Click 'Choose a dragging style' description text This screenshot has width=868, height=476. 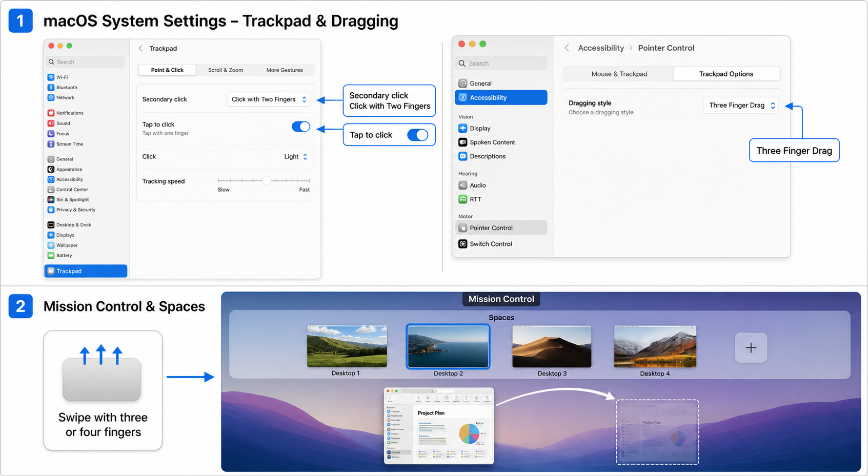tap(601, 113)
